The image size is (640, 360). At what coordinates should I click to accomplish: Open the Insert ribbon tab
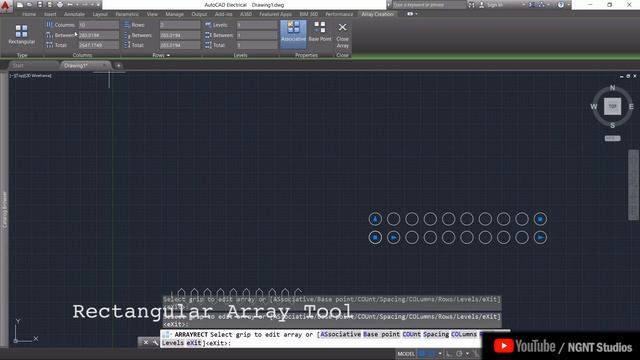point(50,14)
